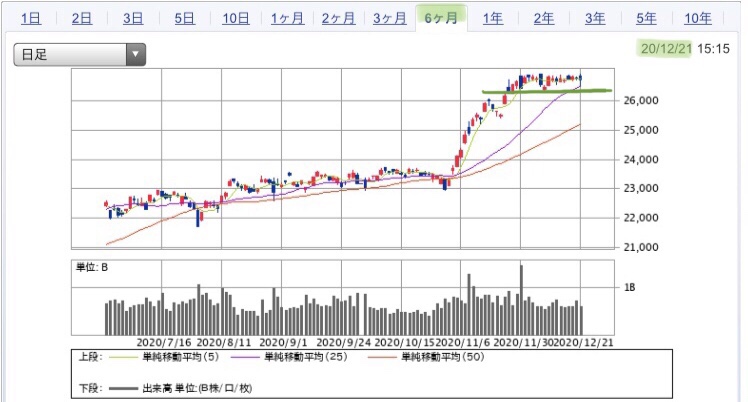Click the gray 出来高 legend swatch
This screenshot has height=402, width=748.
pyautogui.click(x=123, y=389)
